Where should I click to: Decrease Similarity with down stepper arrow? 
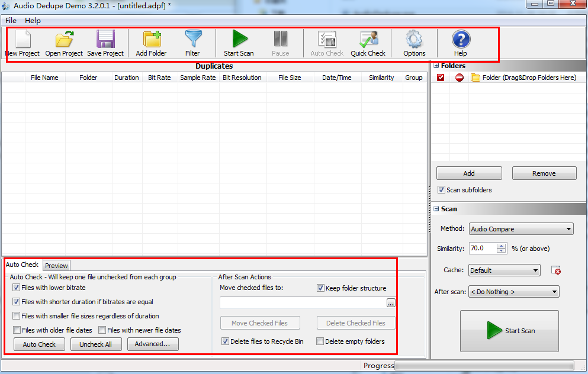502,251
